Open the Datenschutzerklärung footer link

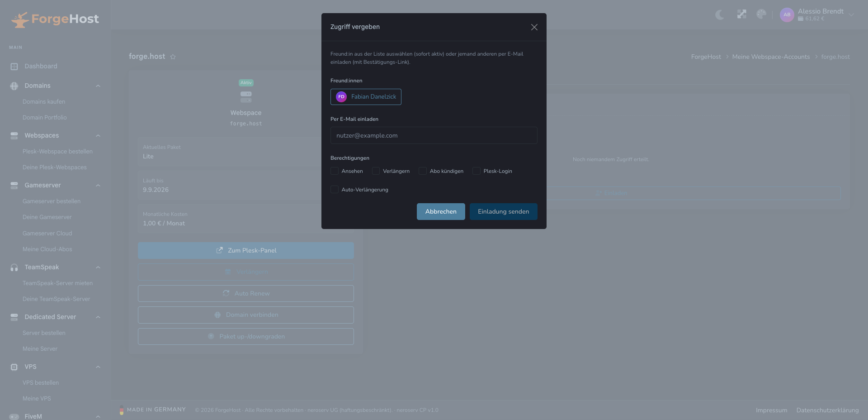(827, 410)
